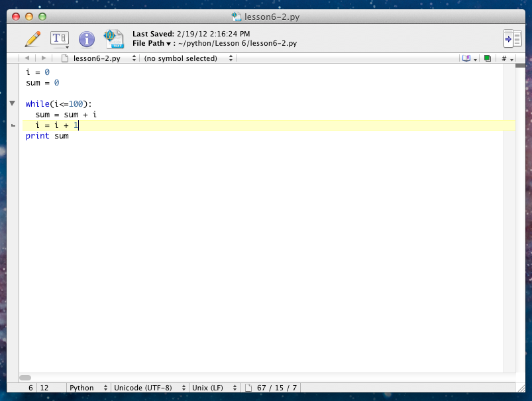
Task: Open the # line-number icon menu
Action: (507, 58)
